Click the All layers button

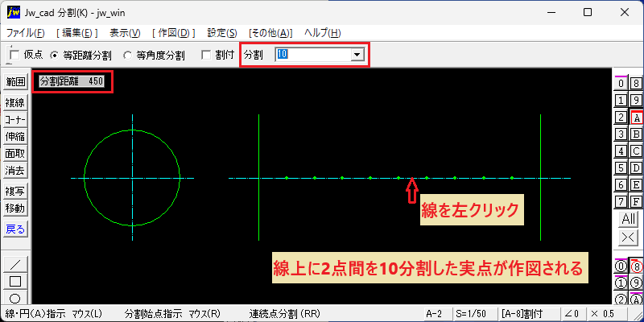[x=629, y=219]
